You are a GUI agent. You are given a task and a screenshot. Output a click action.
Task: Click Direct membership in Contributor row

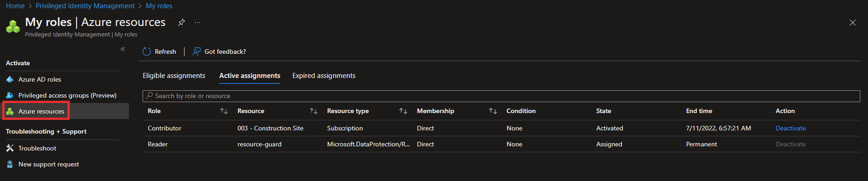click(x=425, y=128)
